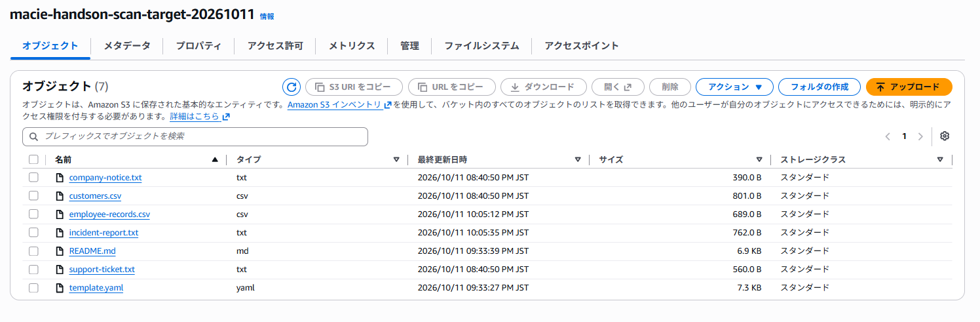Check the template.yaml row checkbox
This screenshot has width=980, height=322.
coord(33,288)
